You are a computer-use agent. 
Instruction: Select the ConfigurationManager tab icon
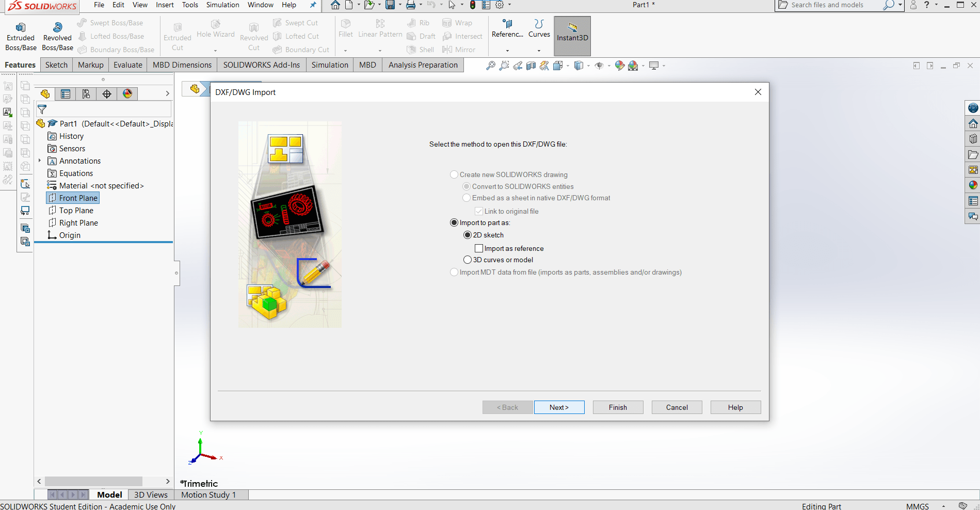click(86, 94)
